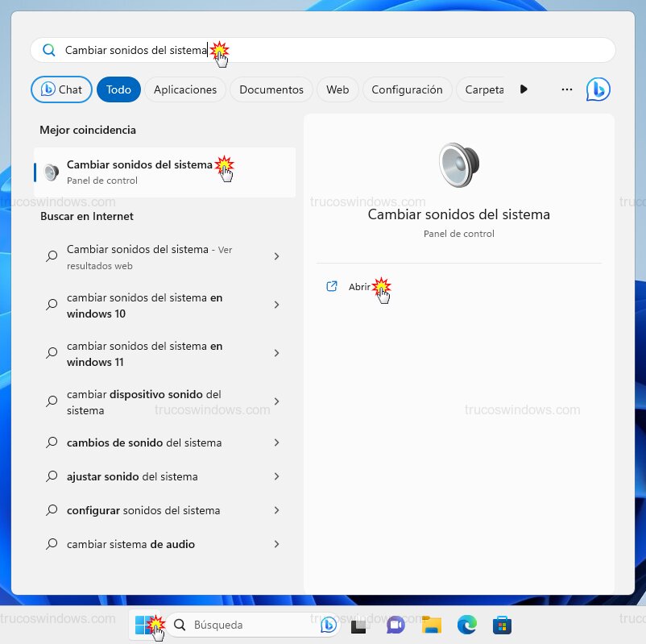Click the external-open icon next to Abrir

coord(332,286)
